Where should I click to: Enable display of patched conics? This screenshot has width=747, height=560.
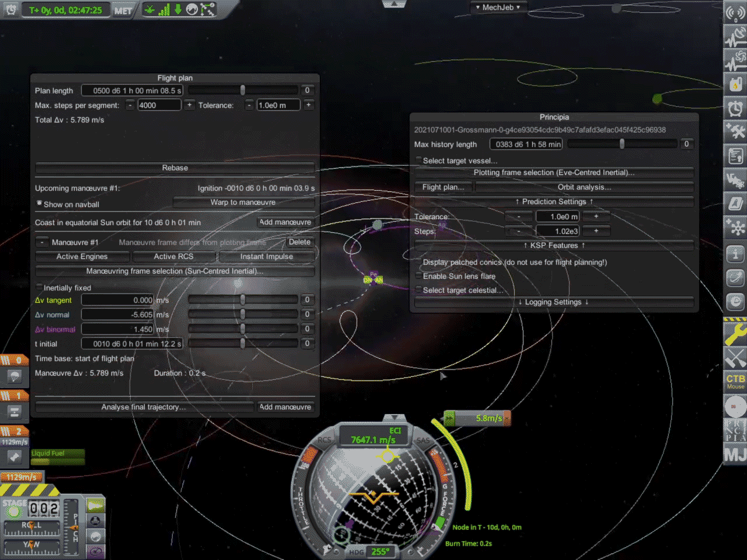[418, 262]
